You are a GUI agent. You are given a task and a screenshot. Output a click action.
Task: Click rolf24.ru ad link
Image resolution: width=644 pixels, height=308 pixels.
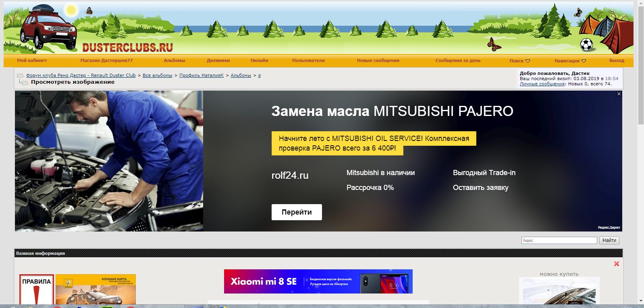[x=290, y=176]
